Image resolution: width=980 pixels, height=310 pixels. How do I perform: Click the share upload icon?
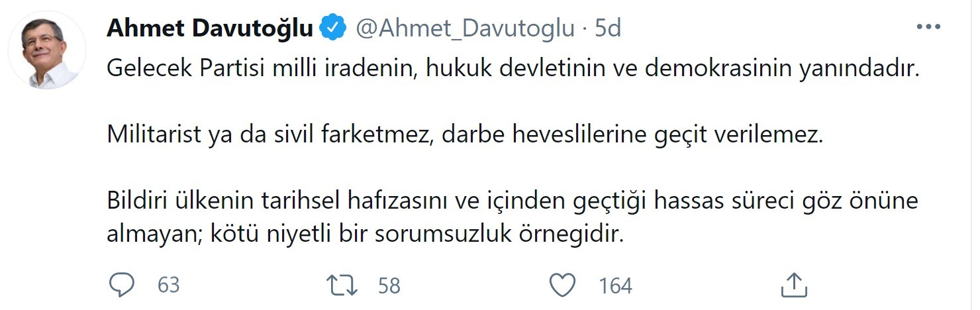click(x=793, y=285)
